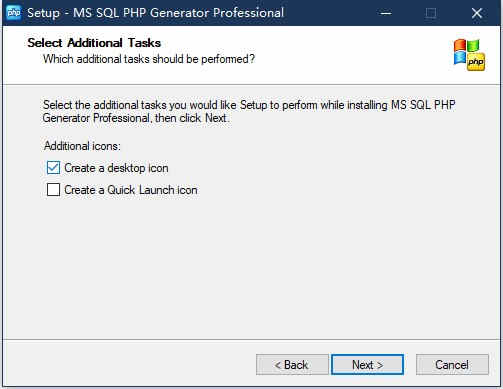The image size is (503, 389).
Task: Click the PHP app icon in title bar
Action: click(x=14, y=13)
